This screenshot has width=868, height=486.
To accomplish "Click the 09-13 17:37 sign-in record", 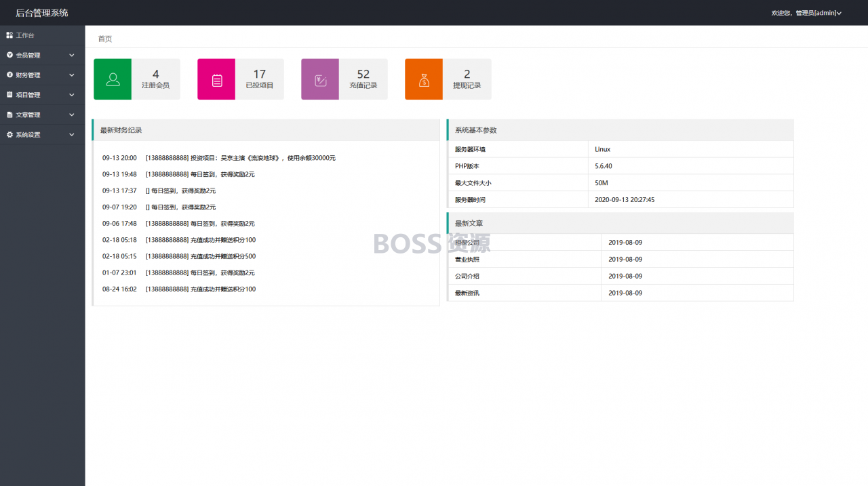I will tap(159, 190).
